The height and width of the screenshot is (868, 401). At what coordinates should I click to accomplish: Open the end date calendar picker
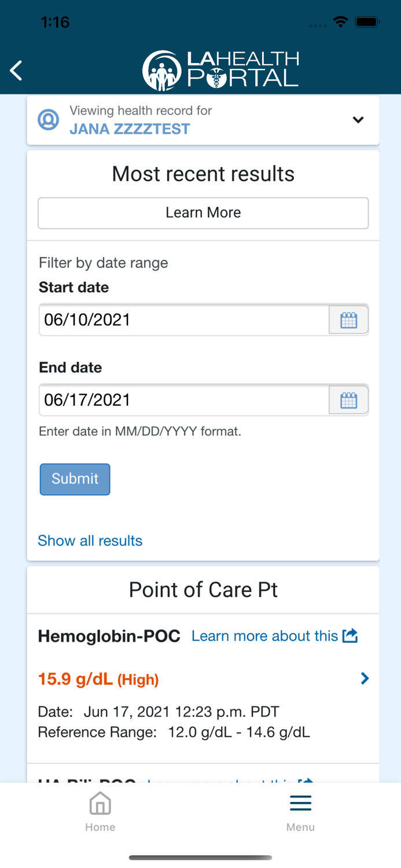tap(348, 399)
